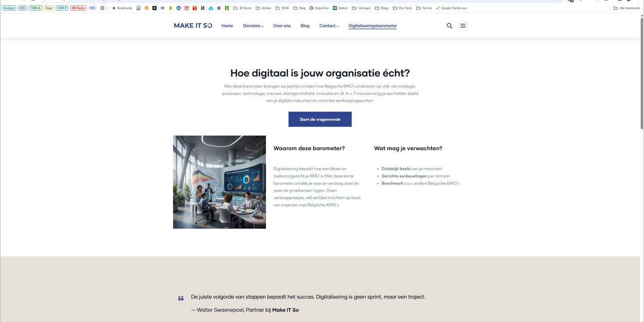
Task: Open the Bookmarks star shortcut
Action: [x=122, y=8]
